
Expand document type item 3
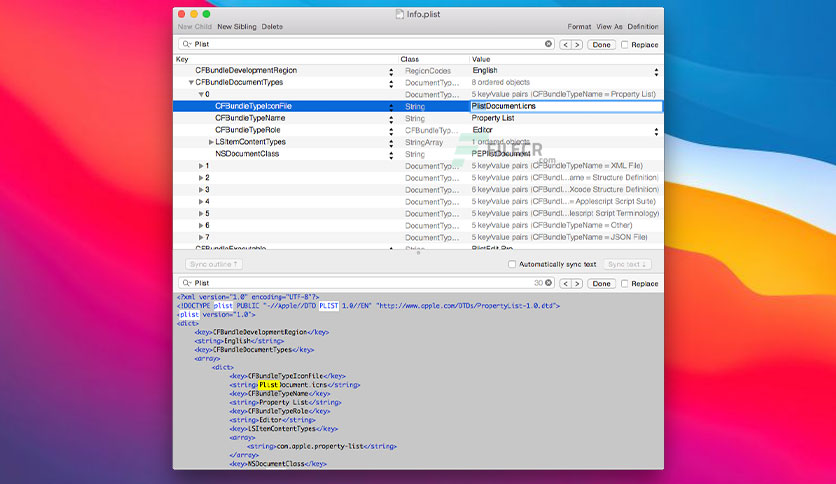(201, 190)
